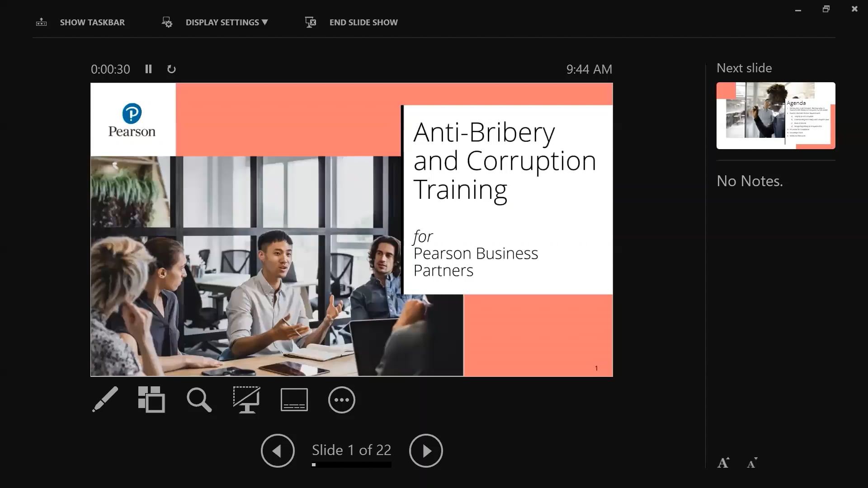This screenshot has height=488, width=868.
Task: Click the End Slide Show icon
Action: point(311,22)
